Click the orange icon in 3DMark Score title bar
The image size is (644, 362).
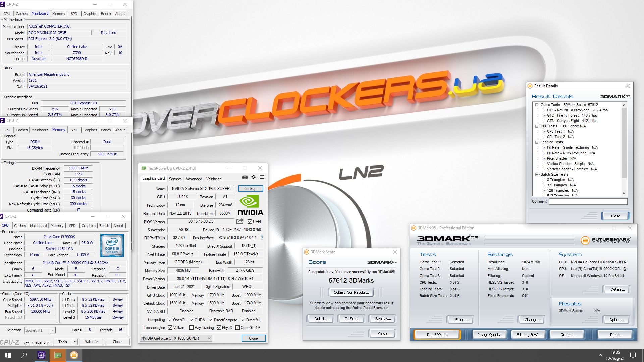(307, 252)
